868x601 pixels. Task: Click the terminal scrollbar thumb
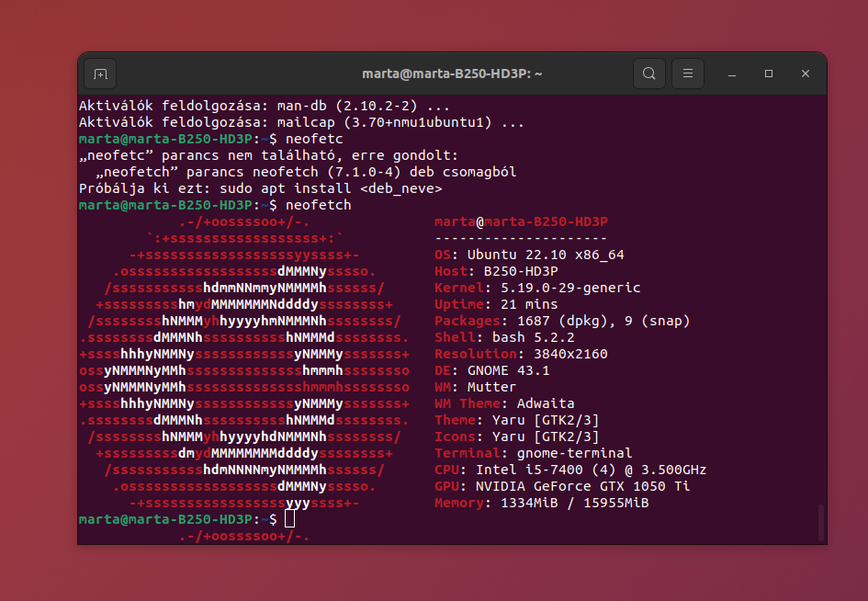point(821,522)
